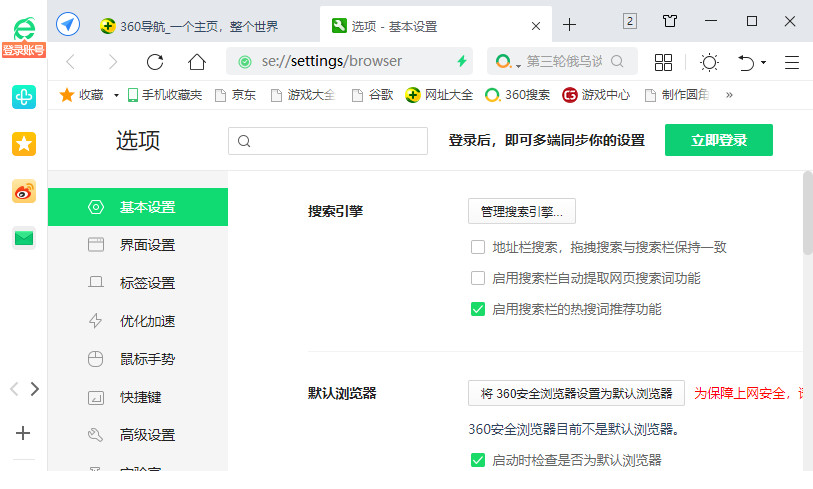Open 基本设置 in the settings sidebar

pos(138,207)
